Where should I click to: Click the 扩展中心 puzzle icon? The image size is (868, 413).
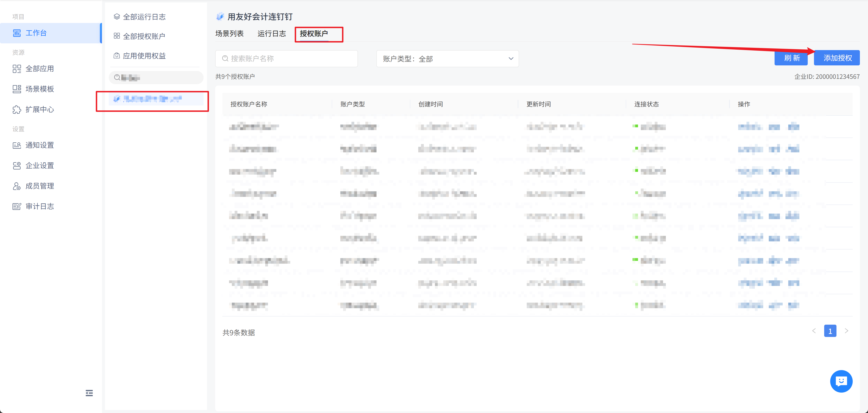point(16,110)
